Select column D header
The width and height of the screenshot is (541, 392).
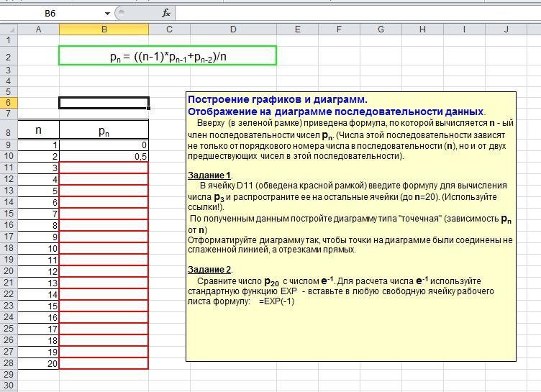(x=233, y=29)
